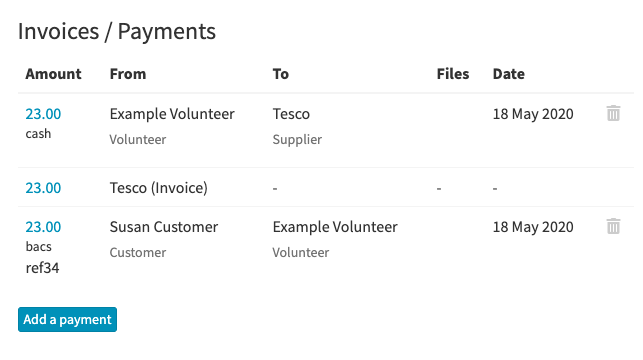Click the From column header
This screenshot has width=643, height=360.
point(128,74)
